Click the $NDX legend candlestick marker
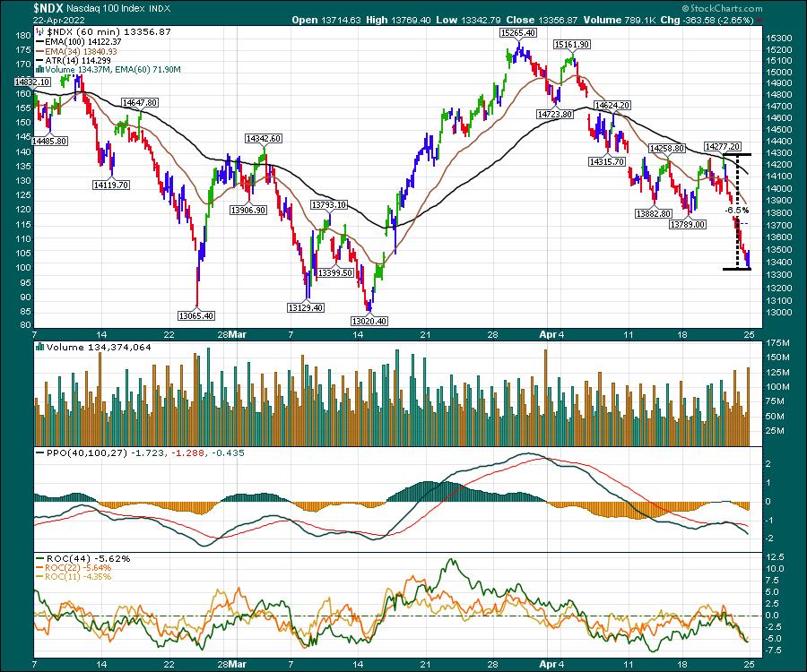807x672 pixels. coord(39,30)
